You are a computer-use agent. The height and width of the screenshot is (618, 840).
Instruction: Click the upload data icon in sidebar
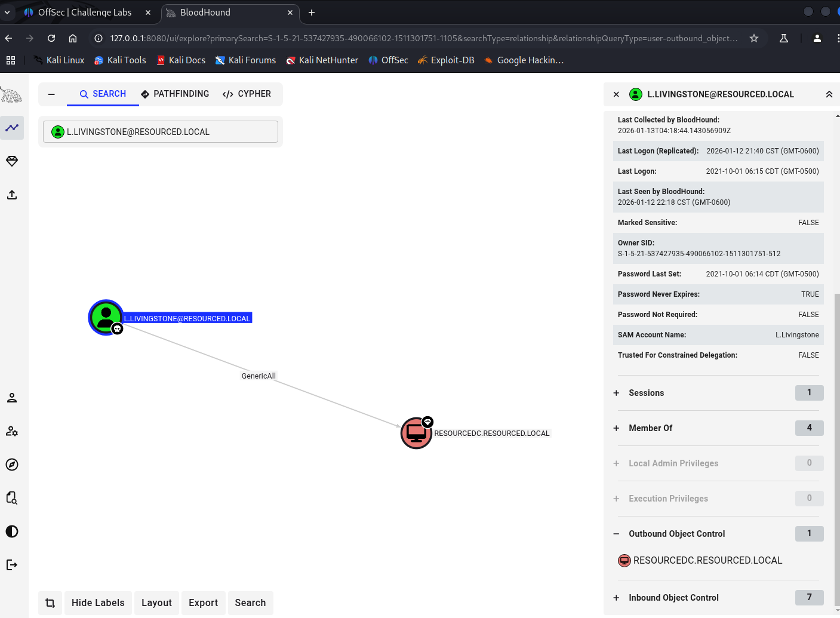coord(12,195)
